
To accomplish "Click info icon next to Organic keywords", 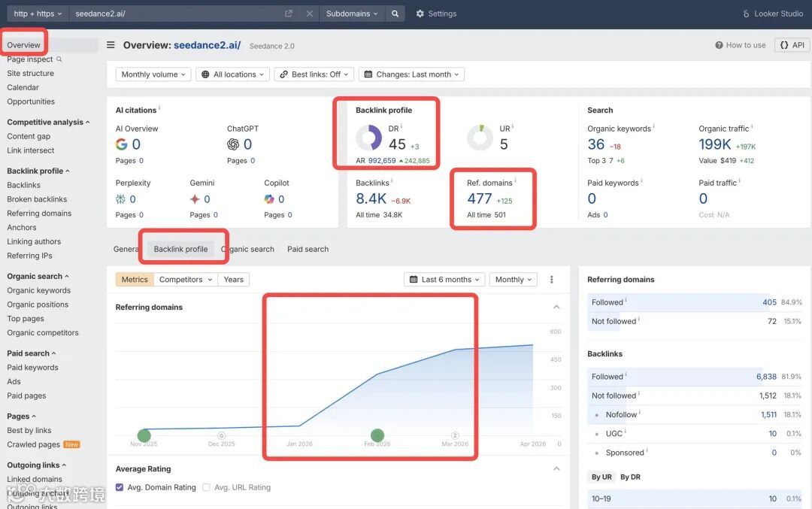I will pyautogui.click(x=653, y=126).
